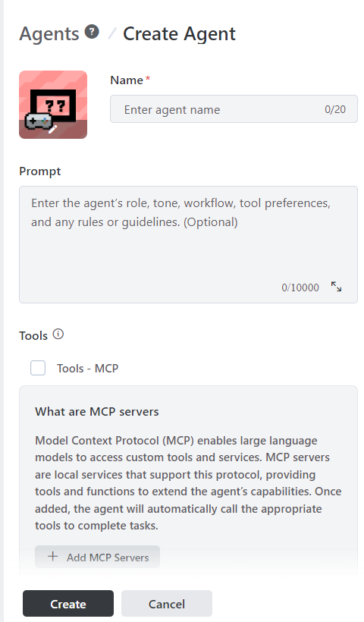The image size is (364, 622).
Task: Click the plus icon in Add MCP Servers
Action: pos(53,557)
